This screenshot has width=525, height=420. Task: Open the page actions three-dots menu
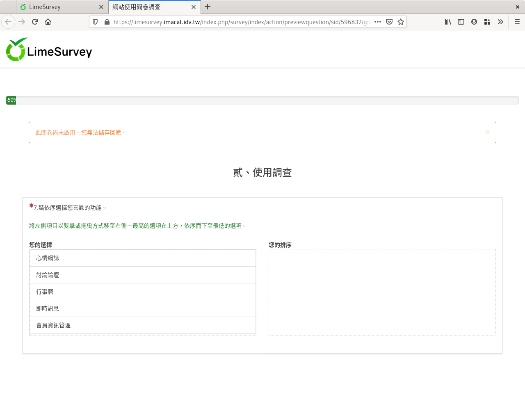[378, 22]
